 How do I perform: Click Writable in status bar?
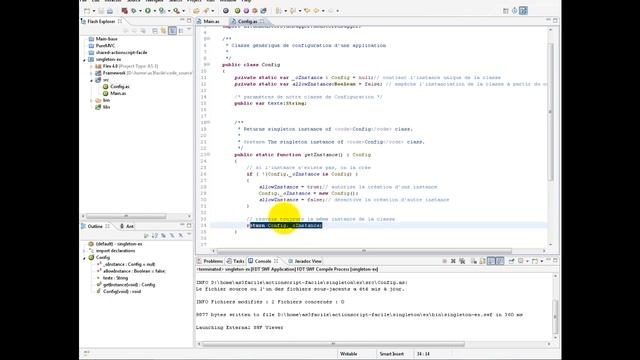click(349, 354)
